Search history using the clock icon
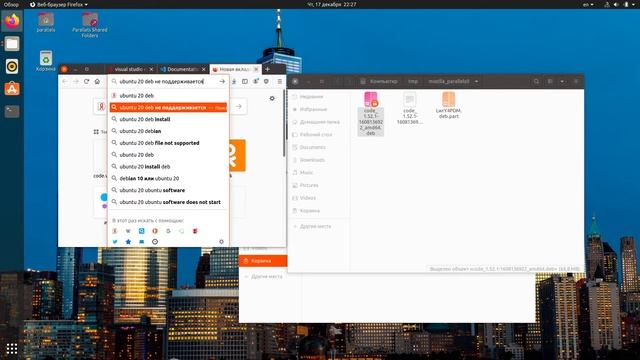This screenshot has width=640, height=360. 155,242
